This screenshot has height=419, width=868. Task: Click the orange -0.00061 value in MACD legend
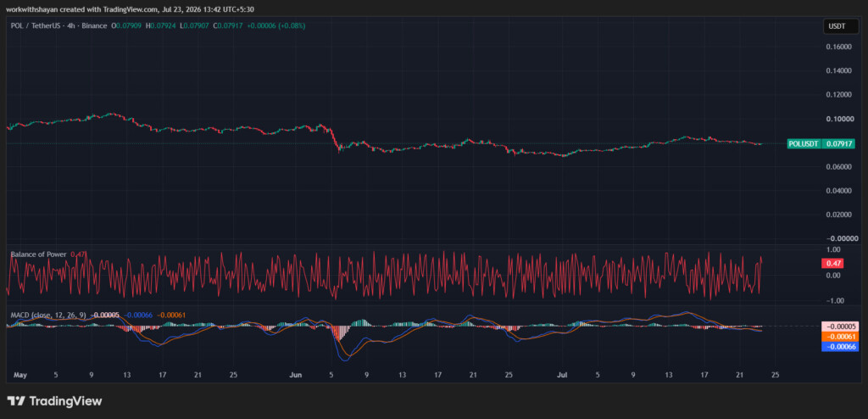(171, 316)
